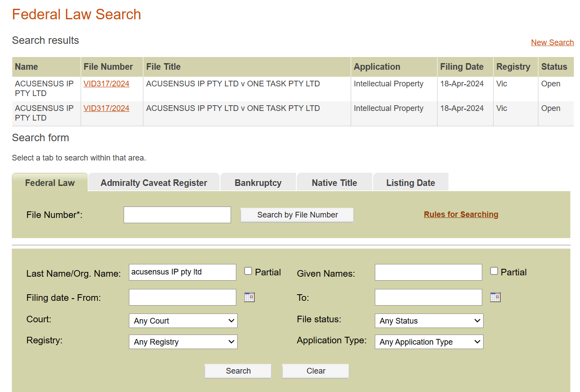This screenshot has width=580, height=392.
Task: Open calendar picker for the To date
Action: pyautogui.click(x=495, y=297)
